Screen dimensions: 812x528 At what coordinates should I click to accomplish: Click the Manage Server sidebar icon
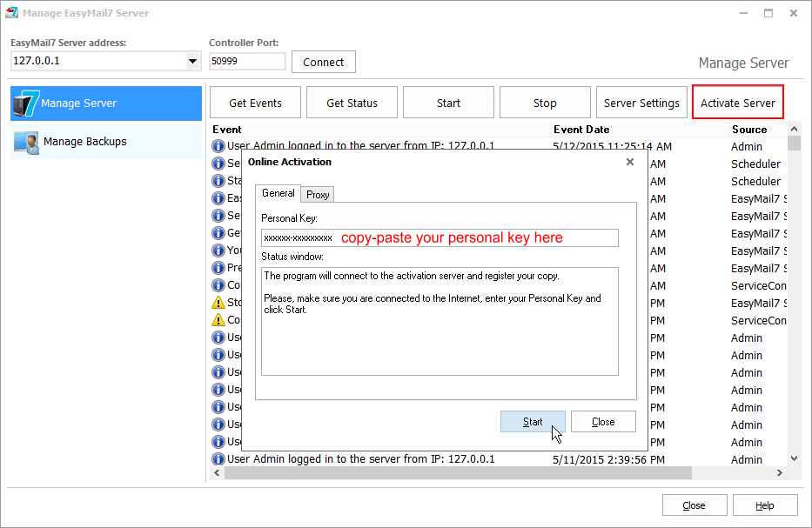26,104
